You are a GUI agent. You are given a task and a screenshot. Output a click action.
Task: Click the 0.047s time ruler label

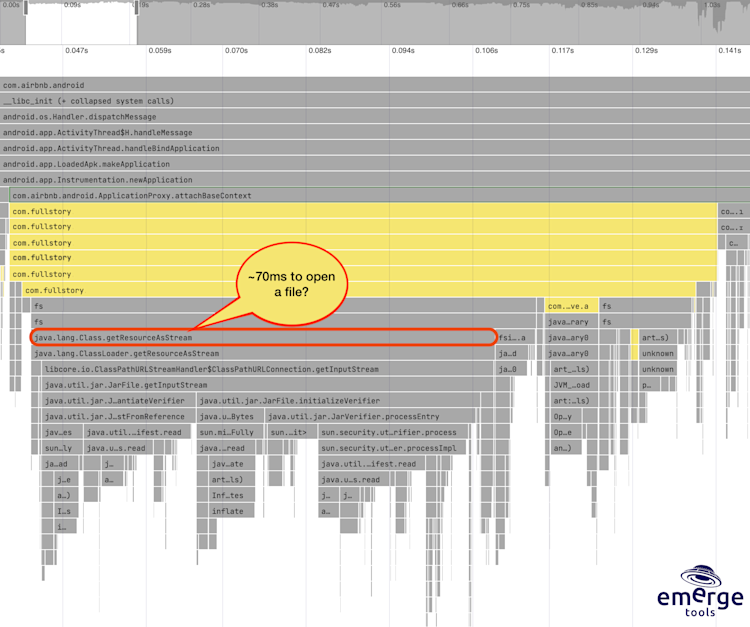coord(77,50)
